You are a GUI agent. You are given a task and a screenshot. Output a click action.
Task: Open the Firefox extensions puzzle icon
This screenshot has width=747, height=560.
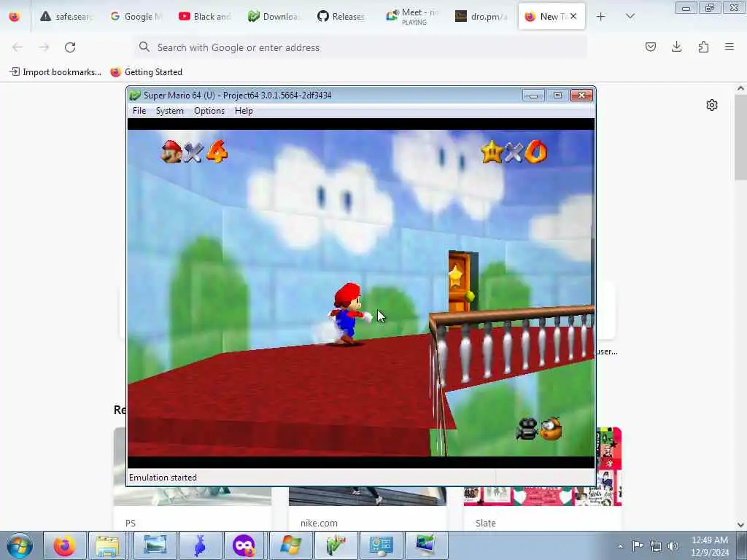click(x=703, y=47)
